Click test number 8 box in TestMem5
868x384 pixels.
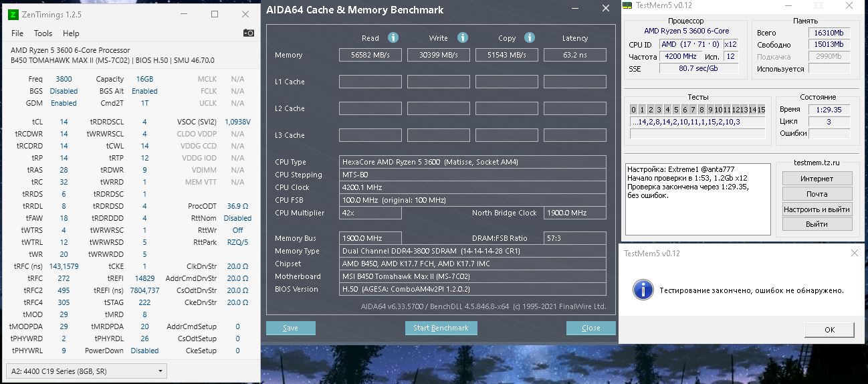[x=702, y=110]
